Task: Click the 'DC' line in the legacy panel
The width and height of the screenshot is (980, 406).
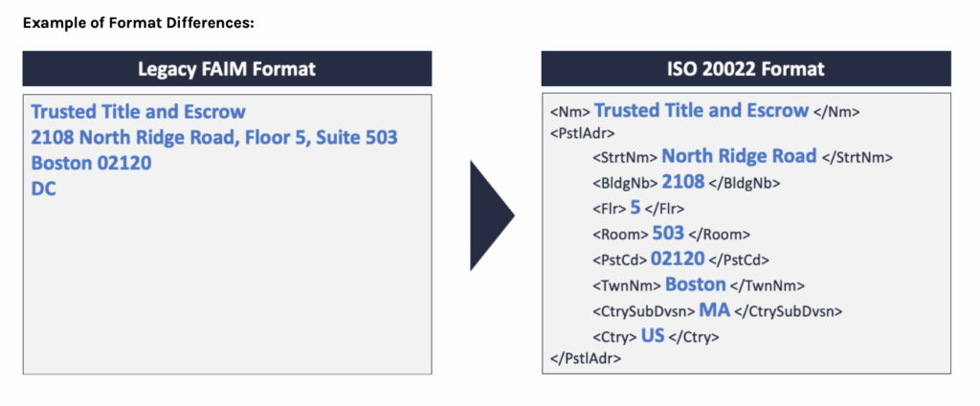Action: pyautogui.click(x=43, y=190)
